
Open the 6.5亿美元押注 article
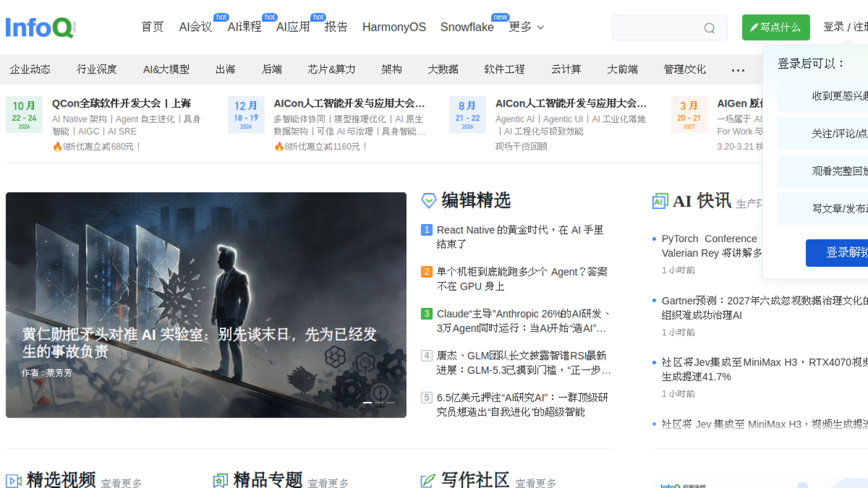[x=522, y=405]
